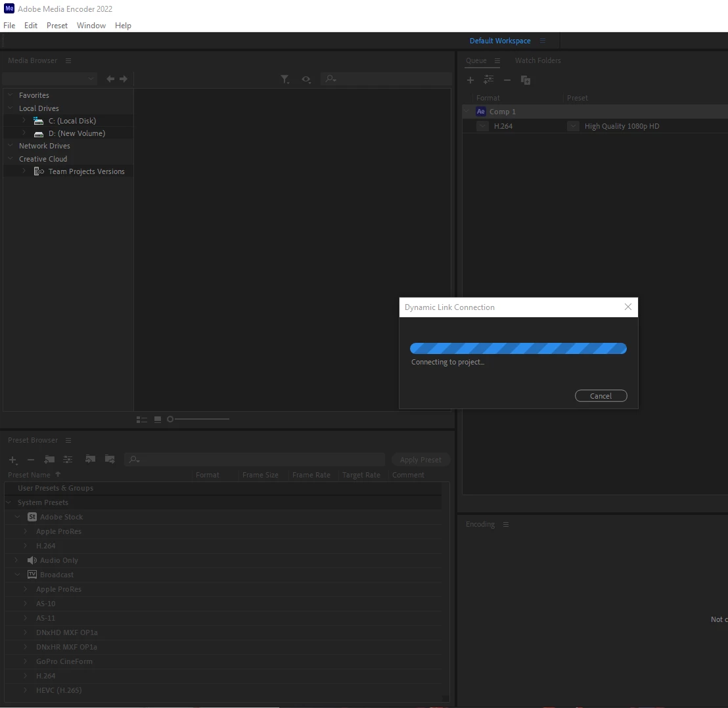The width and height of the screenshot is (728, 708).
Task: Expand the HEVC (H.265) presets
Action: pyautogui.click(x=26, y=690)
